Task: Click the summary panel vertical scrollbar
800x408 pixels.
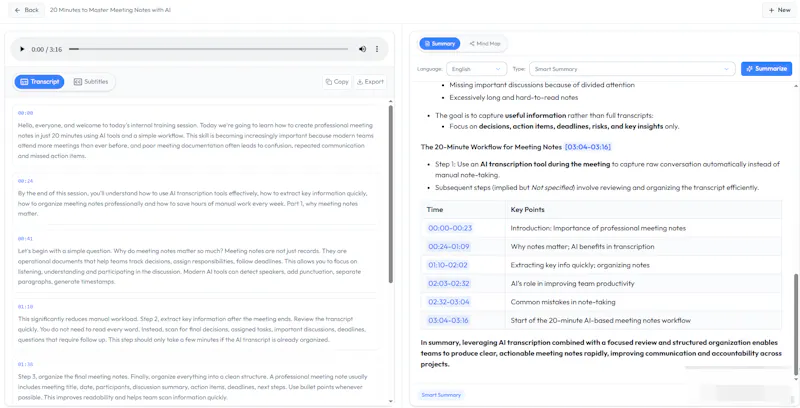Action: pyautogui.click(x=795, y=324)
